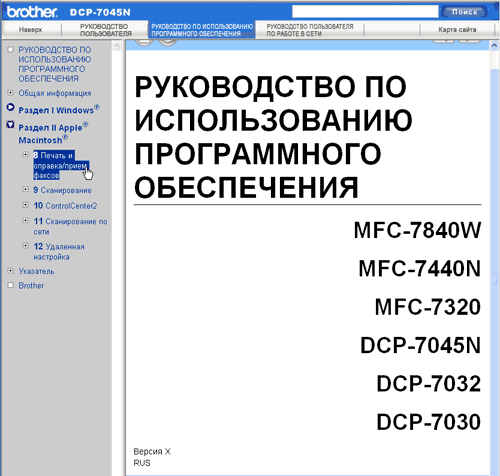Open the 9 Сканирование link
The height and width of the screenshot is (476, 500).
pyautogui.click(x=62, y=190)
